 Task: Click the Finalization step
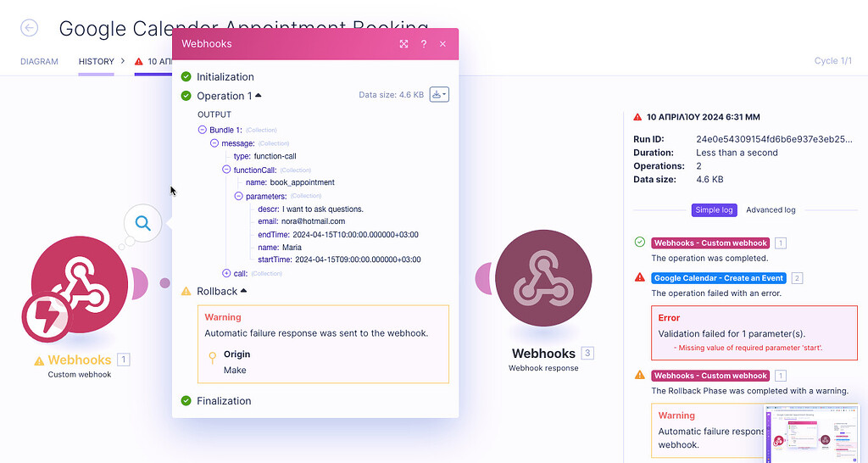pyautogui.click(x=224, y=401)
